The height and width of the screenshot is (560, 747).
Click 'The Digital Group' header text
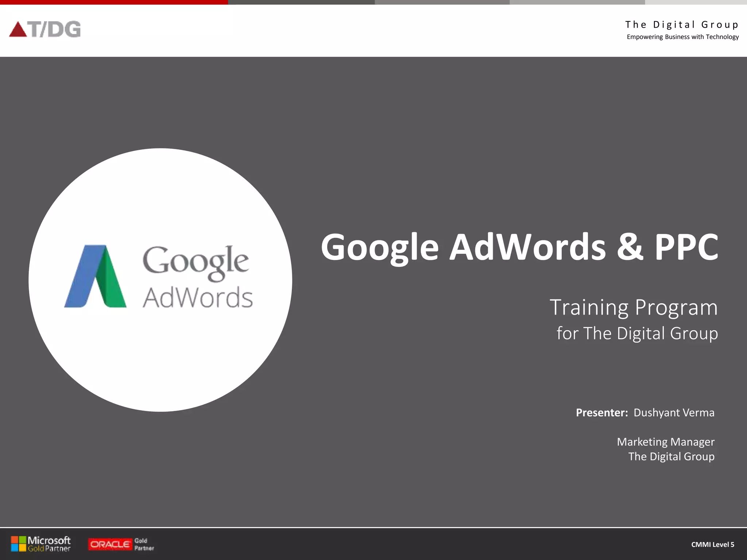coord(682,25)
